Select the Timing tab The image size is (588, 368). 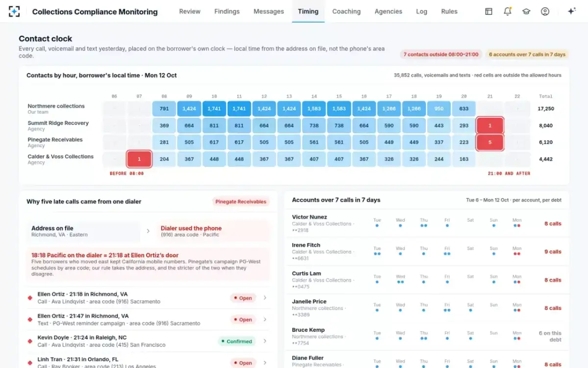point(308,11)
